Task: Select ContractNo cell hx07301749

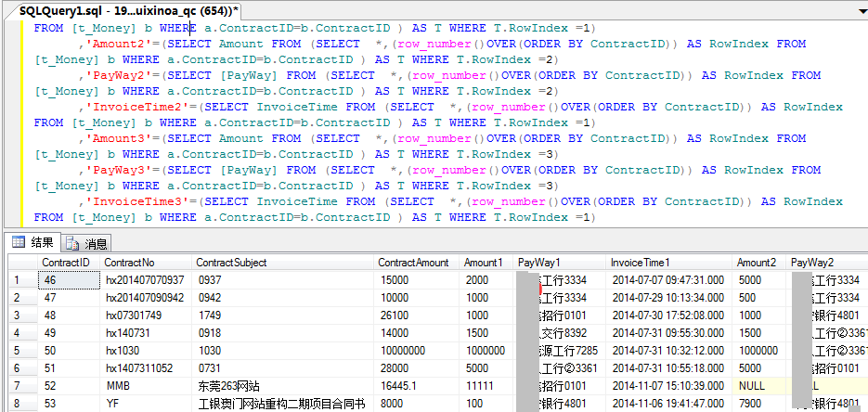Action: coord(146,315)
